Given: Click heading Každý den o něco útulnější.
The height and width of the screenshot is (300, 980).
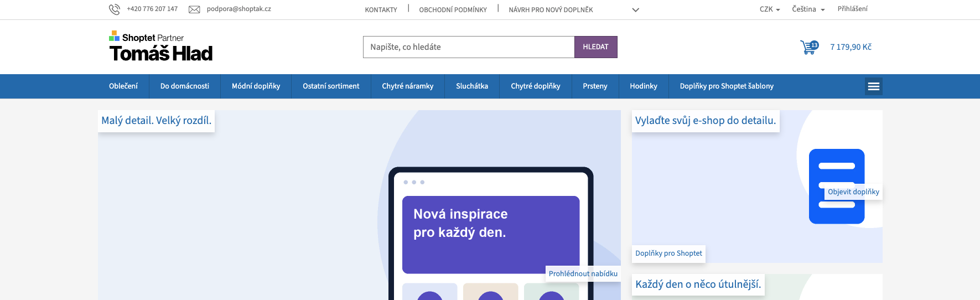Looking at the screenshot, I should (x=698, y=285).
